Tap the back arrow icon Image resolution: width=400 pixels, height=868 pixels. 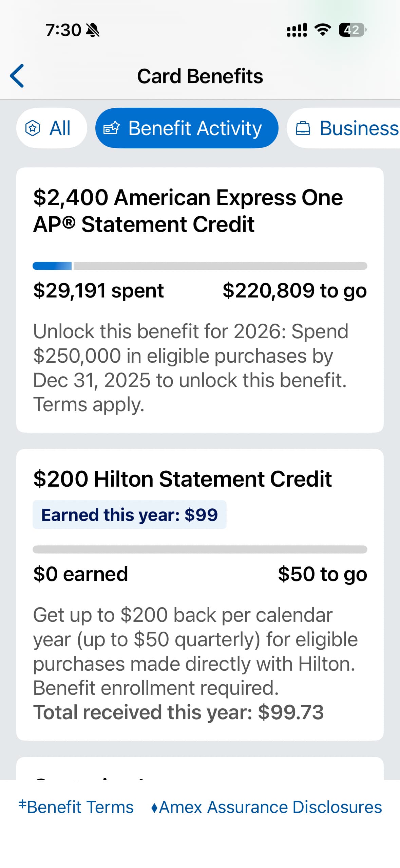click(17, 76)
